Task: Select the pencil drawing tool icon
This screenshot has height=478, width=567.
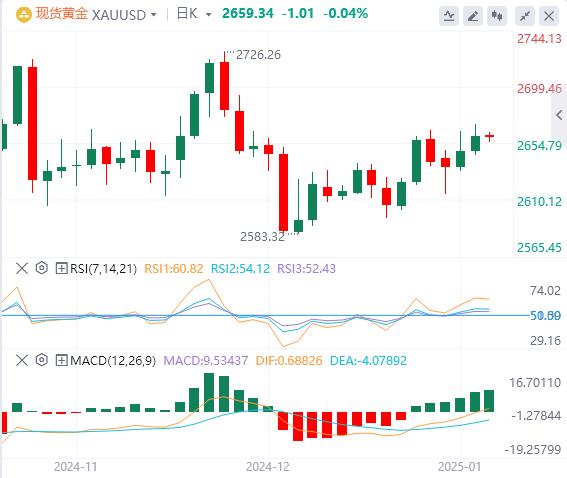Action: [x=473, y=16]
